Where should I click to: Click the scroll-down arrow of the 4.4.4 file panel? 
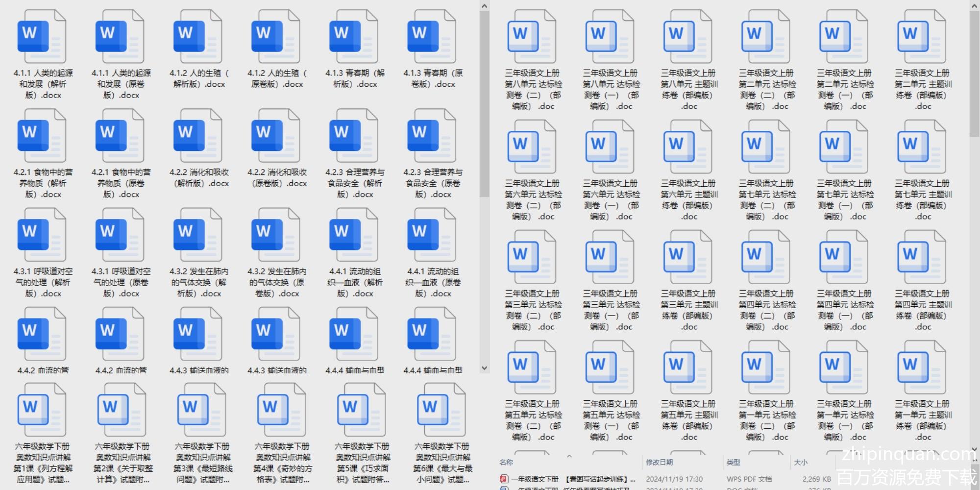[x=484, y=368]
